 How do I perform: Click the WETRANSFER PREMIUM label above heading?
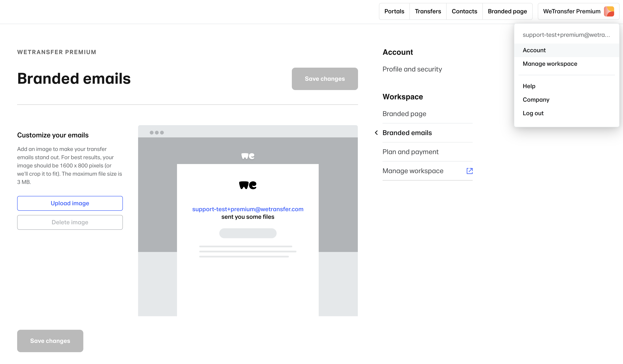point(57,52)
